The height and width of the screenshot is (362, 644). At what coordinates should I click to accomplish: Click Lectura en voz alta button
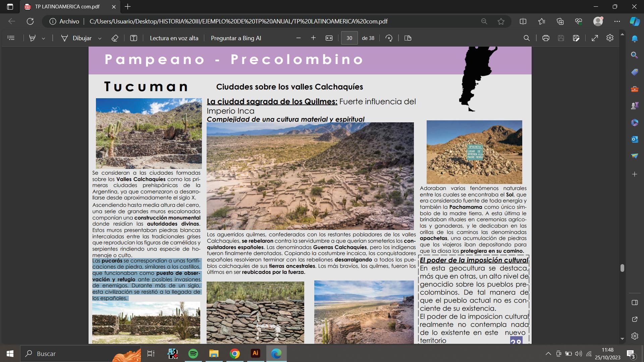coord(174,38)
